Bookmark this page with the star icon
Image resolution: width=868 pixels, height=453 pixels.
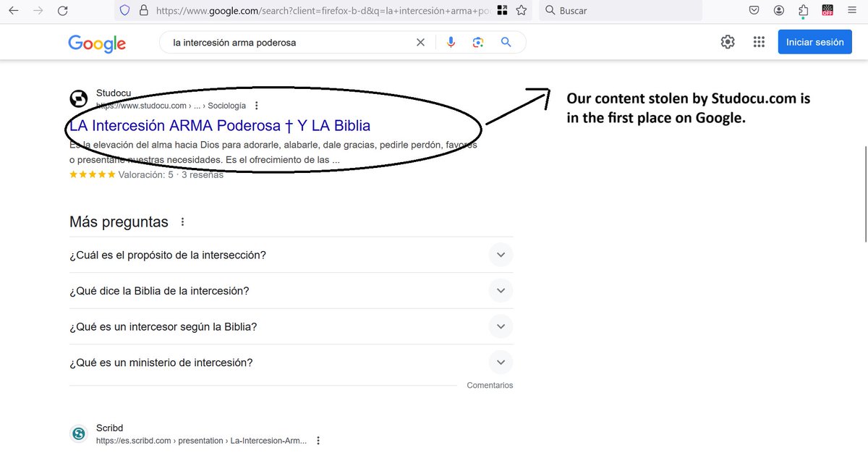click(x=521, y=11)
